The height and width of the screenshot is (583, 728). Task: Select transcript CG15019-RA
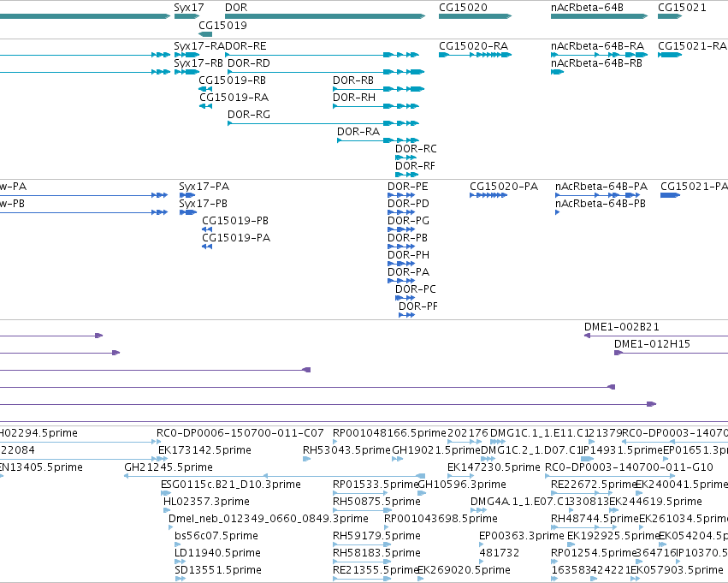tap(234, 98)
